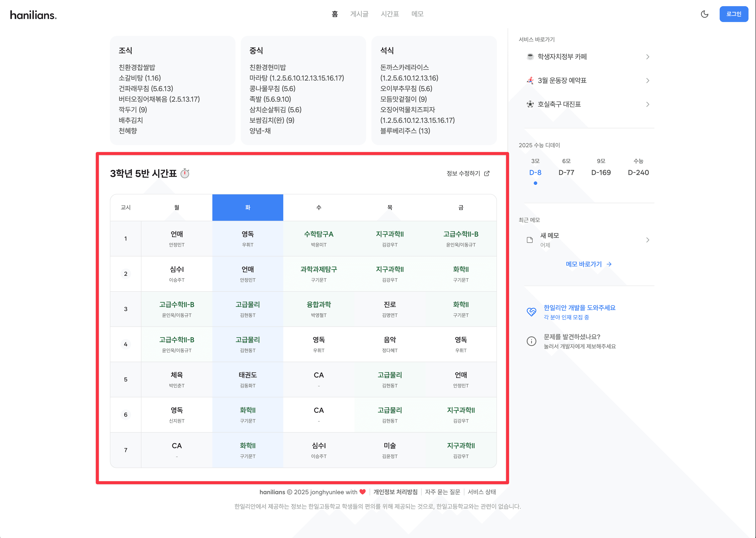This screenshot has height=538, width=756.
Task: Open the 게시글 menu
Action: (359, 14)
